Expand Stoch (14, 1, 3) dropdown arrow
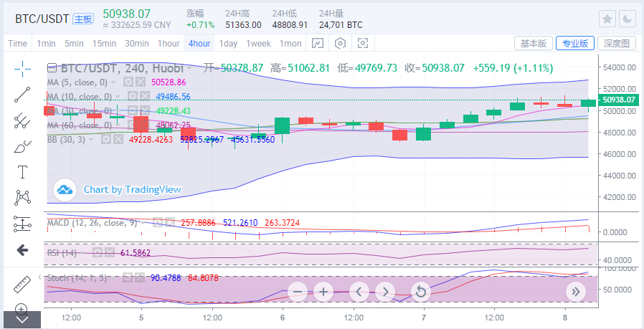 [113, 278]
